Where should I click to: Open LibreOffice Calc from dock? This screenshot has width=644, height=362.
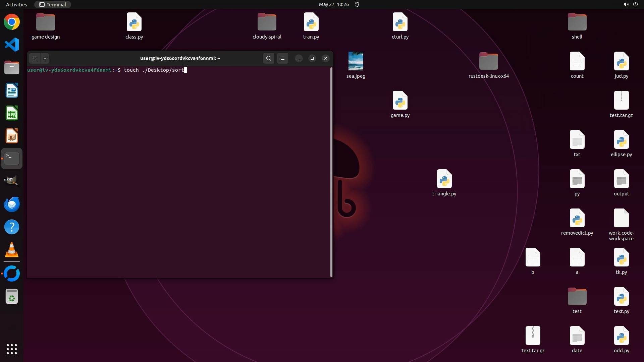(x=12, y=113)
